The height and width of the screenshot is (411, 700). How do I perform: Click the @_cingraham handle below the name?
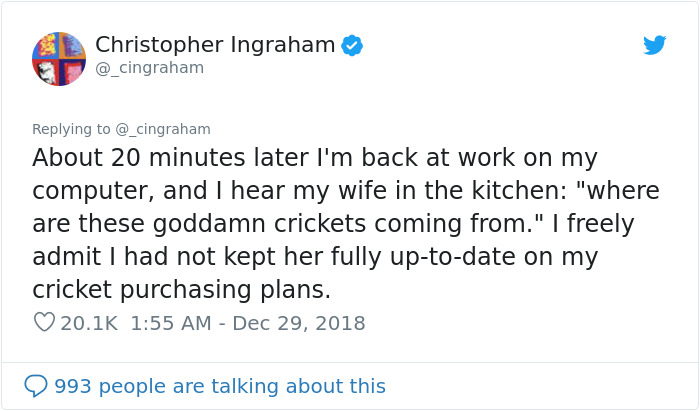coord(149,68)
